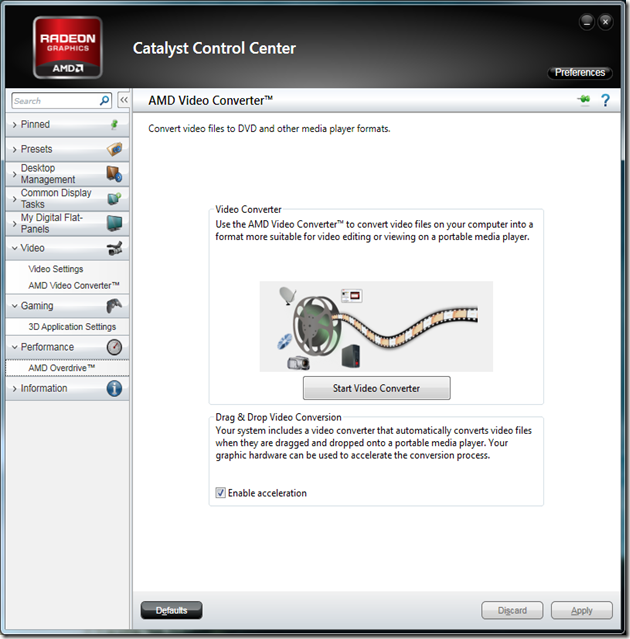Collapse the Video section
Image resolution: width=630 pixels, height=639 pixels.
[68, 248]
